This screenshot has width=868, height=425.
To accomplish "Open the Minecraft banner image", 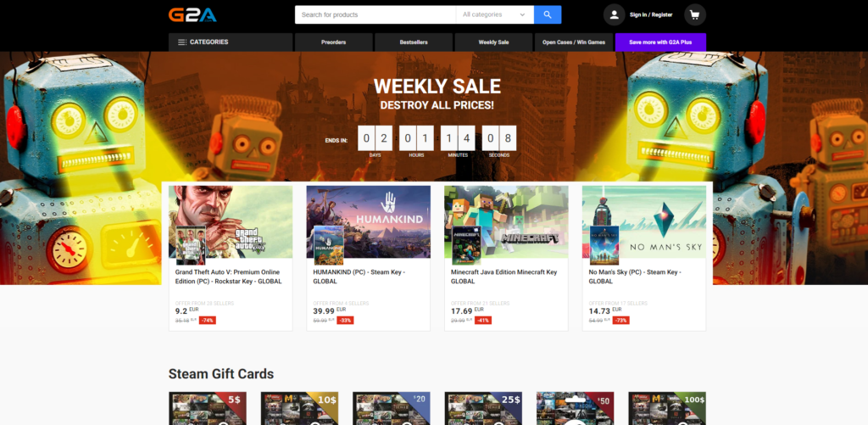I will point(506,221).
